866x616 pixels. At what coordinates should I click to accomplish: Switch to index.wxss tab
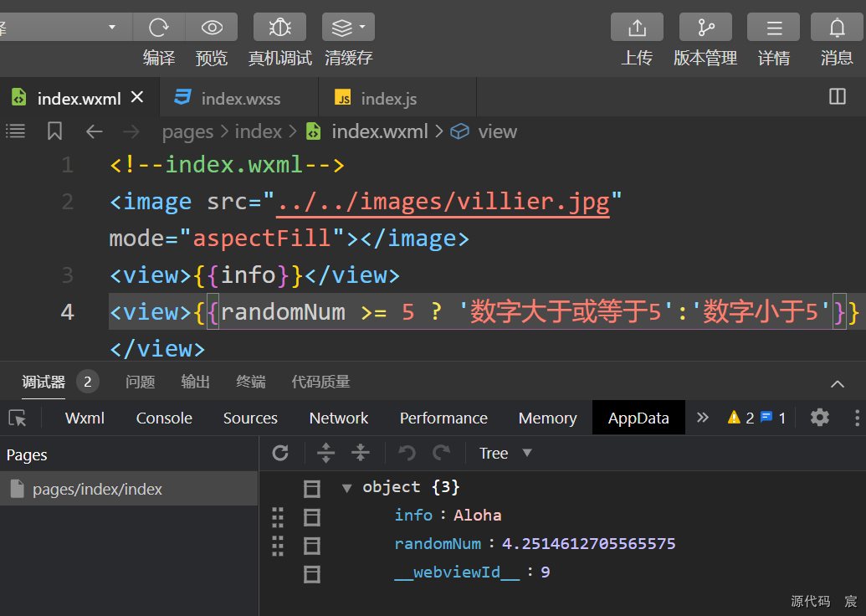click(239, 98)
